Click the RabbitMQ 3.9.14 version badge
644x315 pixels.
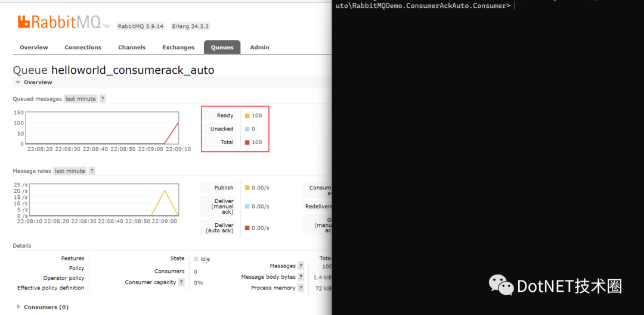click(x=141, y=26)
